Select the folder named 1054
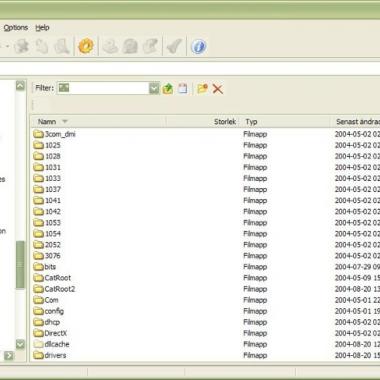 click(53, 234)
